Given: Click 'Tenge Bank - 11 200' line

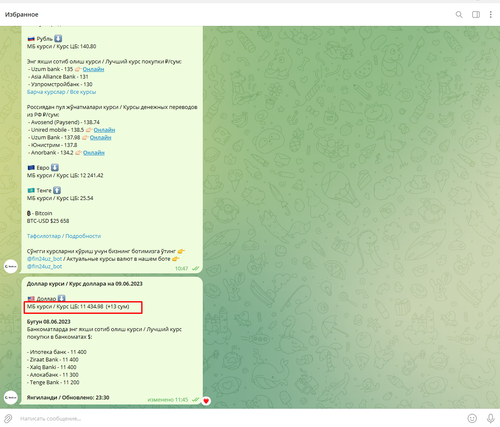Looking at the screenshot, I should (x=54, y=382).
